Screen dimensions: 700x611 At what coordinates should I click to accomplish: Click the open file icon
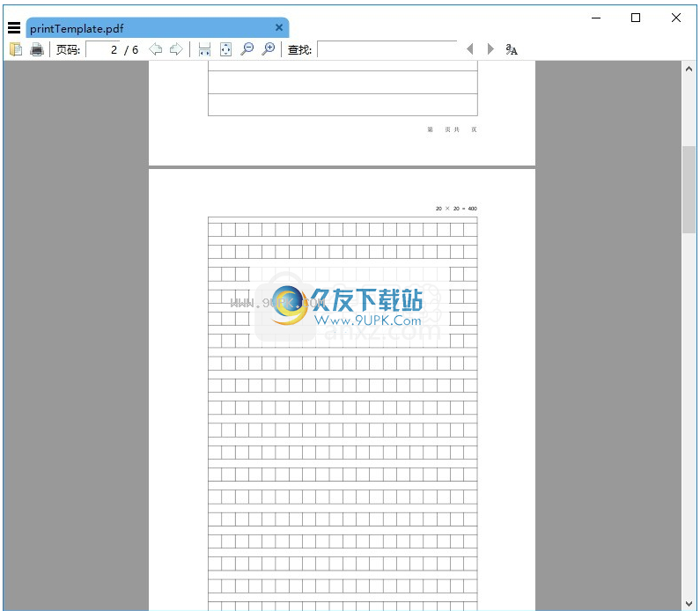pyautogui.click(x=16, y=49)
